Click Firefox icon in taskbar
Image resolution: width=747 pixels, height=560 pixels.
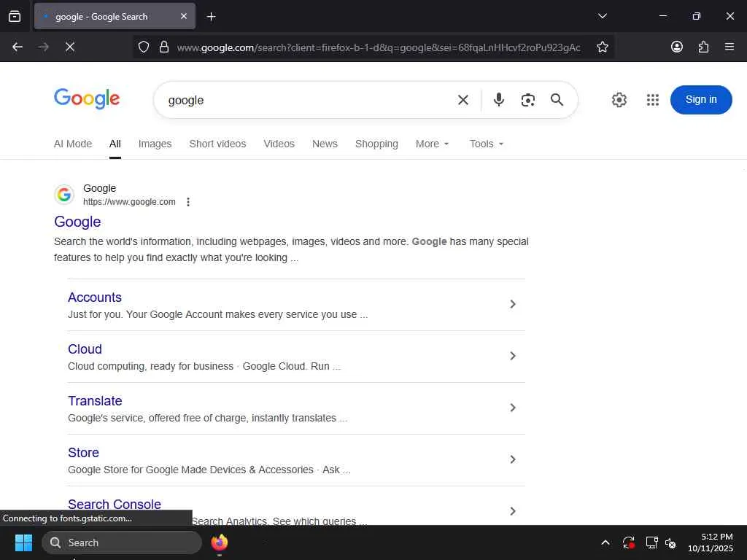point(219,542)
